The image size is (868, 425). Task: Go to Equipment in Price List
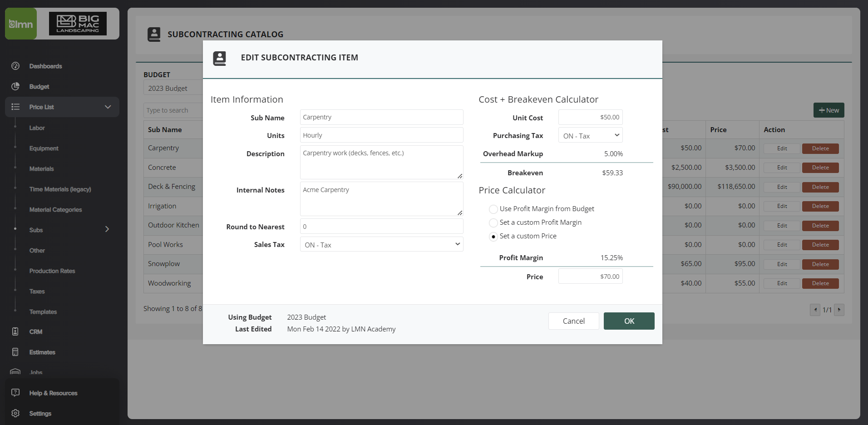coord(44,148)
